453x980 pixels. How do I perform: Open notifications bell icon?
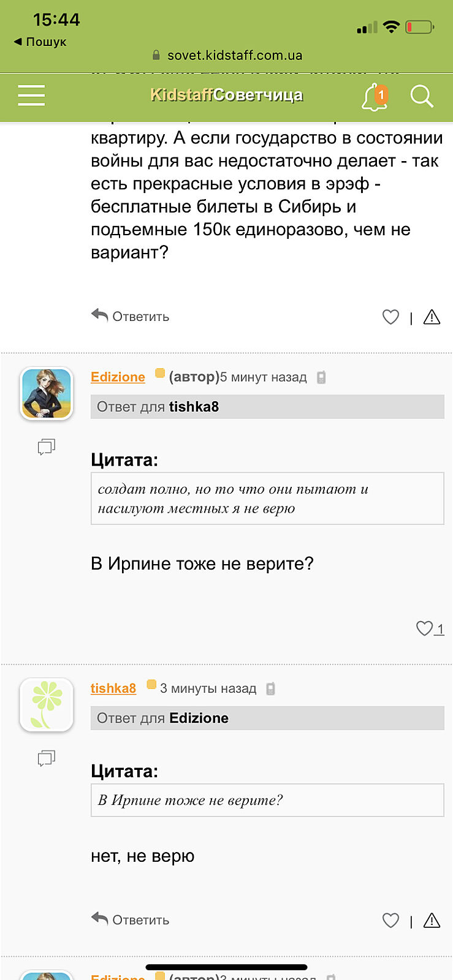[375, 97]
